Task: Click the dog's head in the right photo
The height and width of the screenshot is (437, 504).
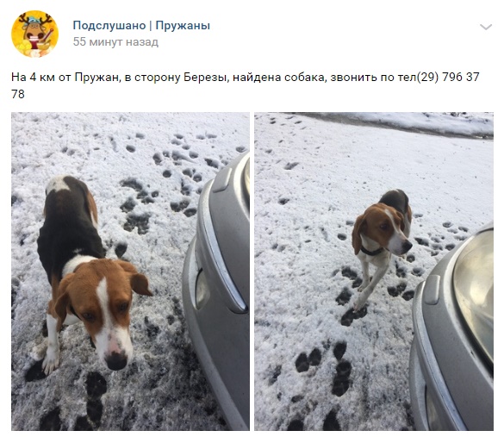Action: pyautogui.click(x=383, y=228)
